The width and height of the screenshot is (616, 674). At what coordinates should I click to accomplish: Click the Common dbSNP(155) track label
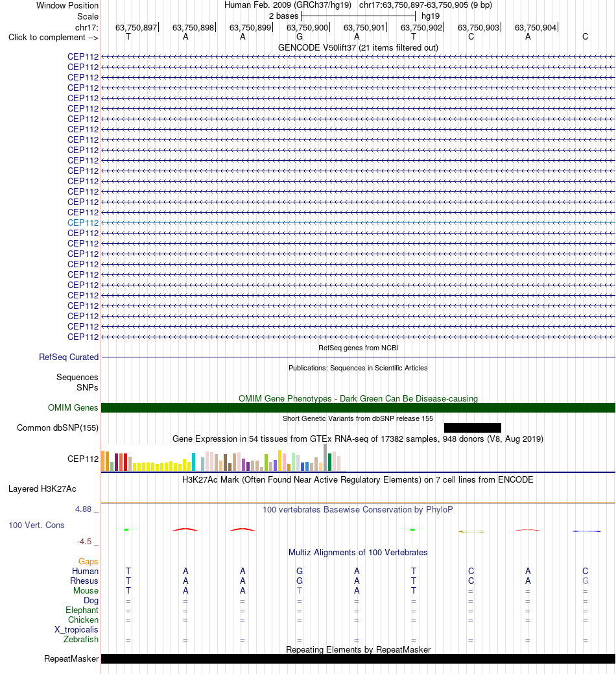tap(58, 427)
